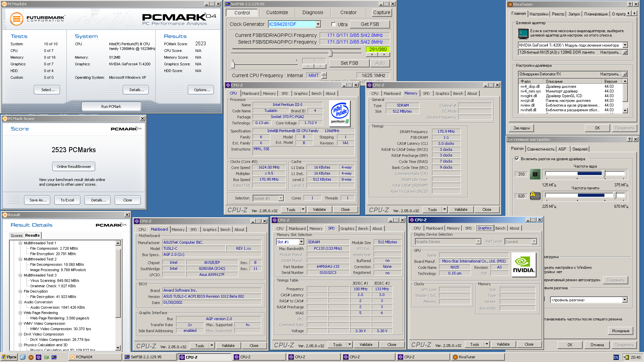This screenshot has height=362, width=644.
Task: Click Validate in the CPU-Z Mainboard window
Action: click(x=228, y=346)
